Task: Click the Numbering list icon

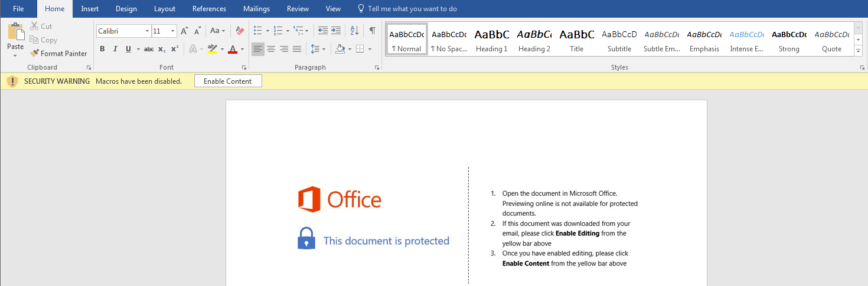Action: (278, 31)
